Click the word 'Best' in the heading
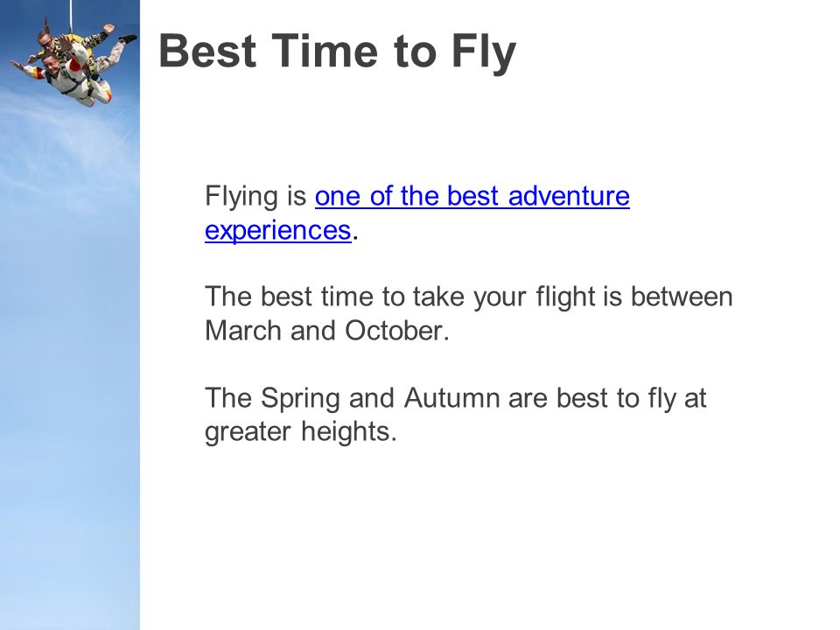 point(208,52)
